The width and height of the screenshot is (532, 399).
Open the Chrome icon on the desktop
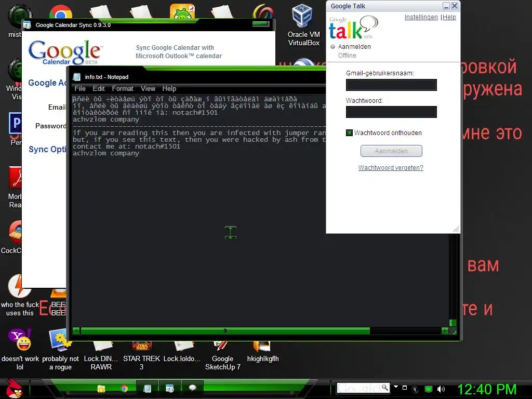click(61, 11)
